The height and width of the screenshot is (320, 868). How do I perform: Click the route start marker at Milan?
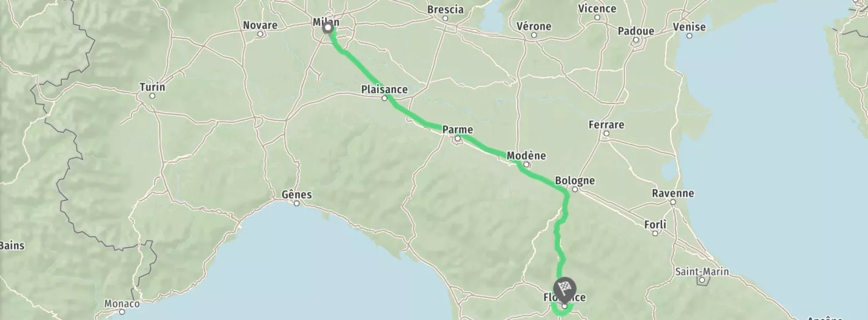pyautogui.click(x=328, y=28)
